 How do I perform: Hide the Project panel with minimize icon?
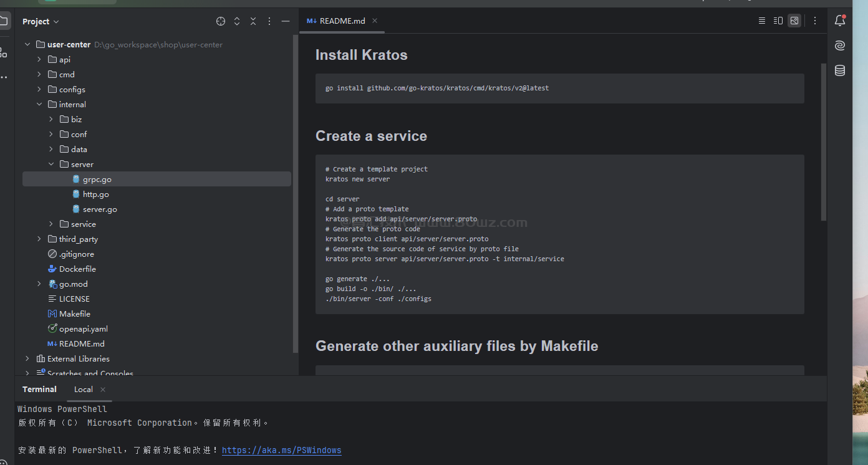[x=286, y=21]
